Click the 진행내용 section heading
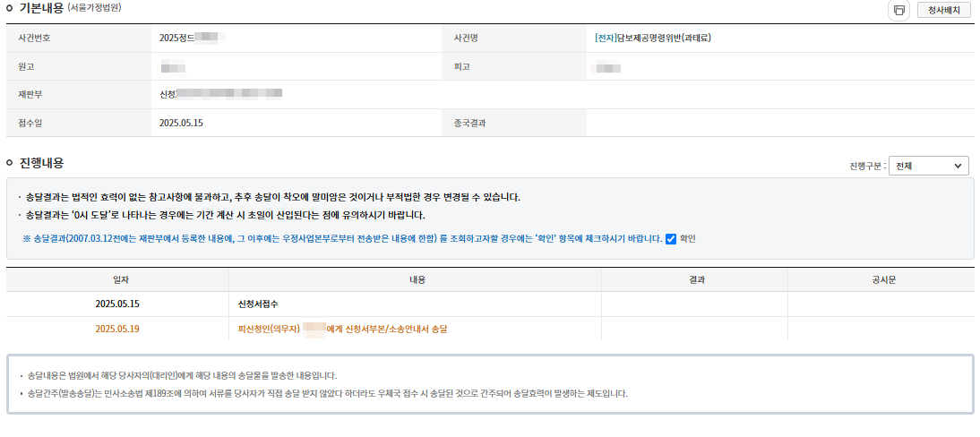The image size is (980, 437). (x=41, y=163)
